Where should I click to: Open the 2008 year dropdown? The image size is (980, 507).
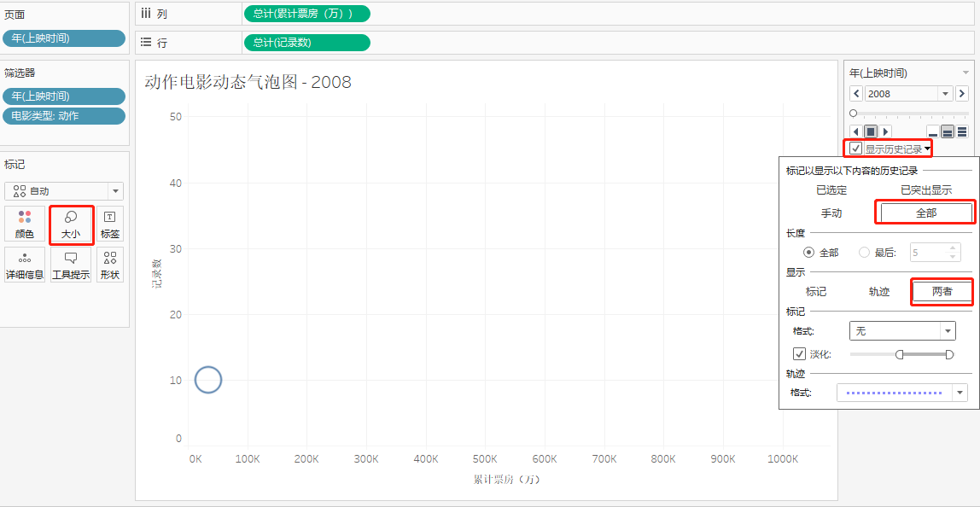click(946, 94)
